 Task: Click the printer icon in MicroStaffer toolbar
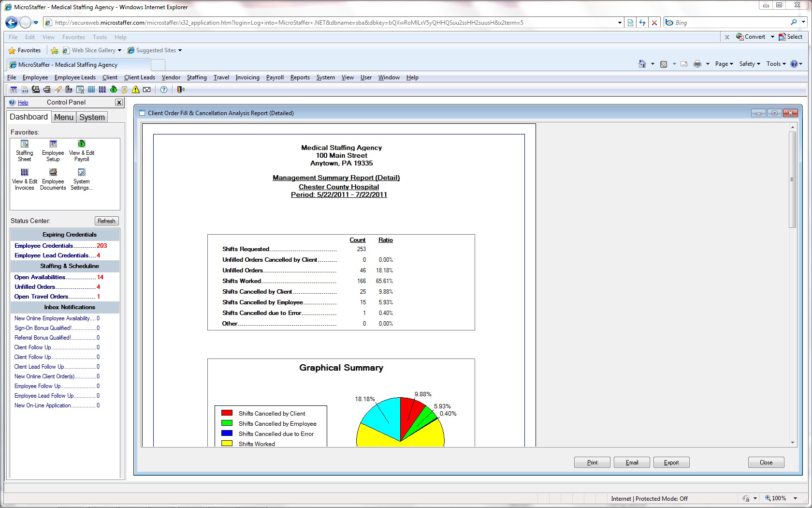coord(47,90)
